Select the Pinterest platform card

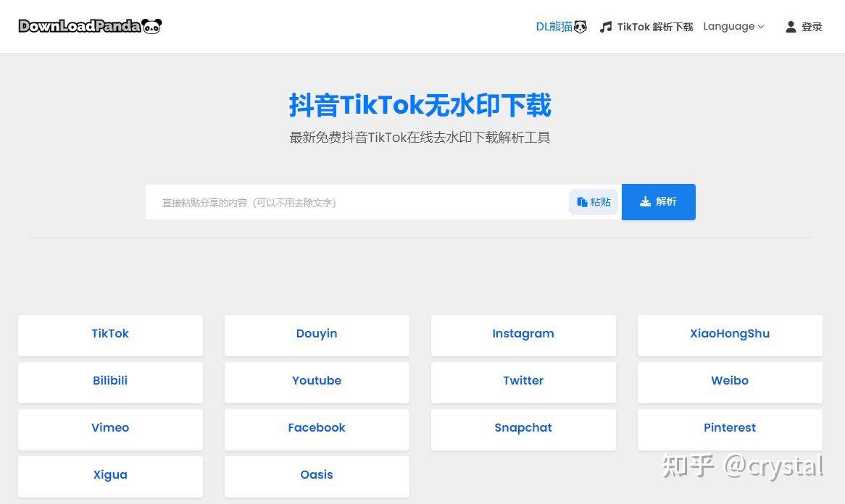pos(730,429)
